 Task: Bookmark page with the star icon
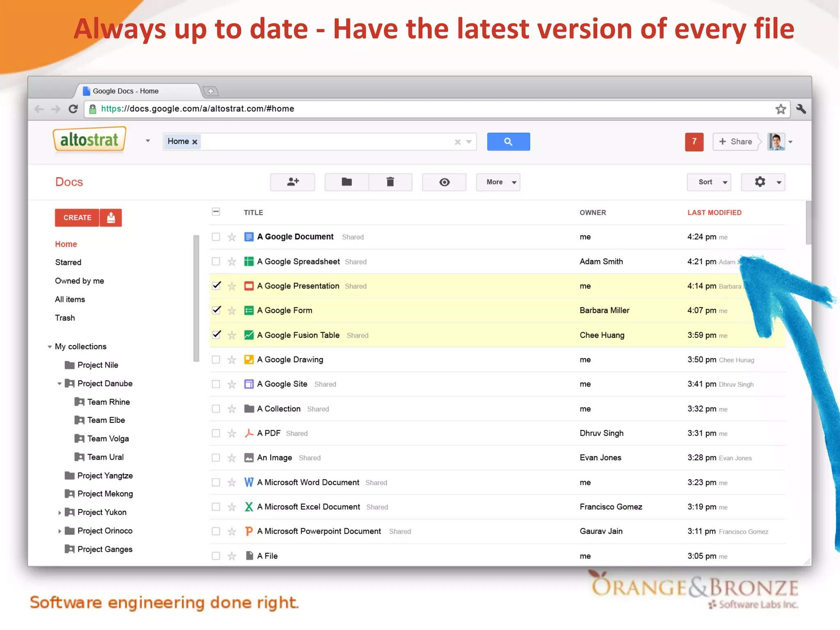(781, 109)
